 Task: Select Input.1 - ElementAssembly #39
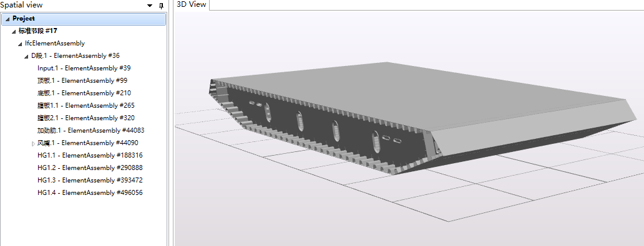coord(84,68)
